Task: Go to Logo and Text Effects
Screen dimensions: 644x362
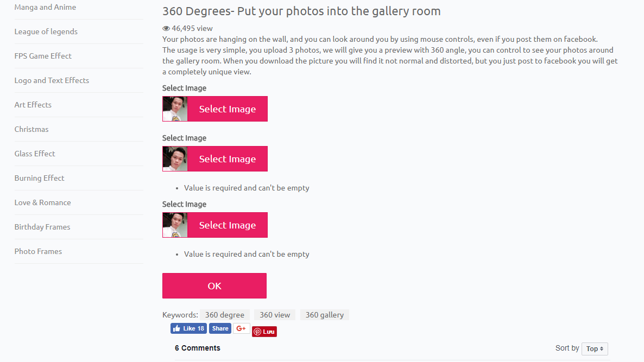Action: [x=52, y=80]
